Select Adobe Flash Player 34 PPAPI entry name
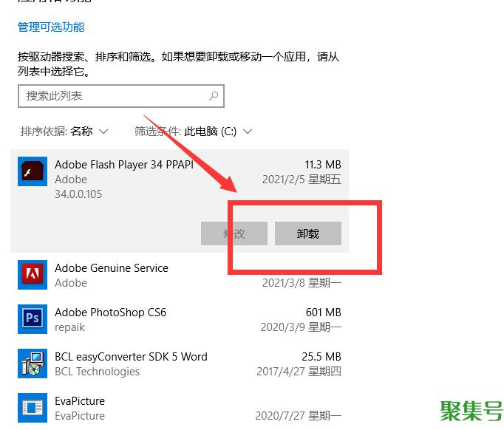 click(x=124, y=165)
